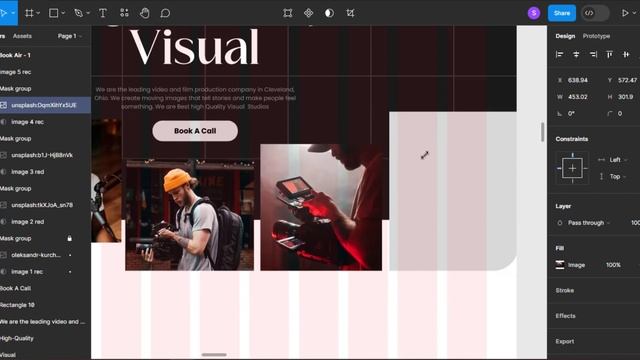Select the Frame tool
The width and height of the screenshot is (640, 360).
(x=29, y=13)
